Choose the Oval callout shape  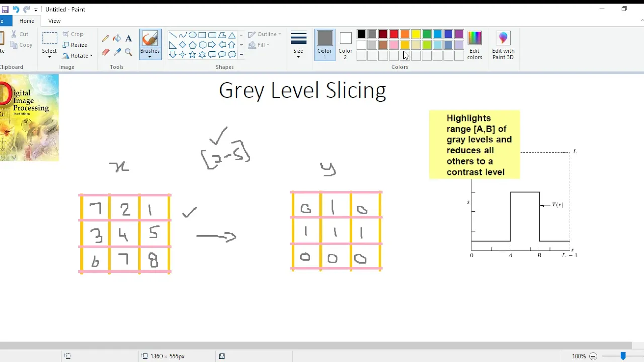tap(222, 54)
